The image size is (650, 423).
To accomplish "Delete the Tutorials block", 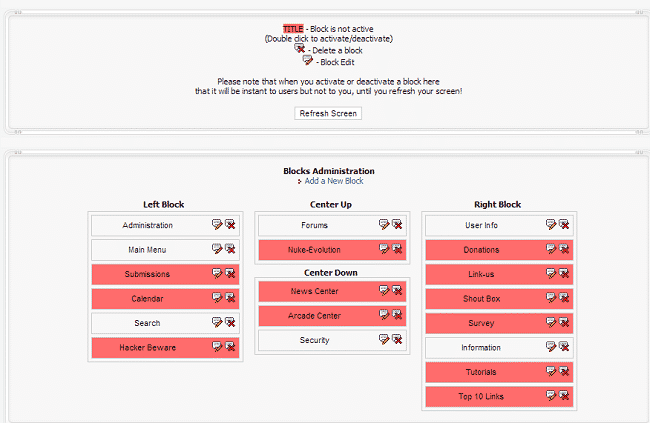I will click(564, 371).
